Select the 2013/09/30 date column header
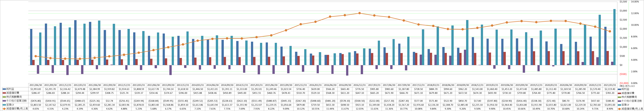The width and height of the screenshot is (644, 111). tap(168, 85)
